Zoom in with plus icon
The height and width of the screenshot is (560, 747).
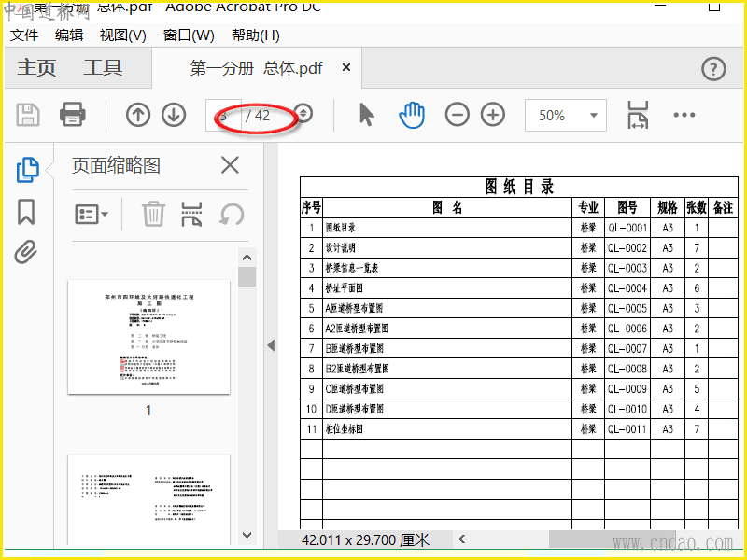(493, 115)
